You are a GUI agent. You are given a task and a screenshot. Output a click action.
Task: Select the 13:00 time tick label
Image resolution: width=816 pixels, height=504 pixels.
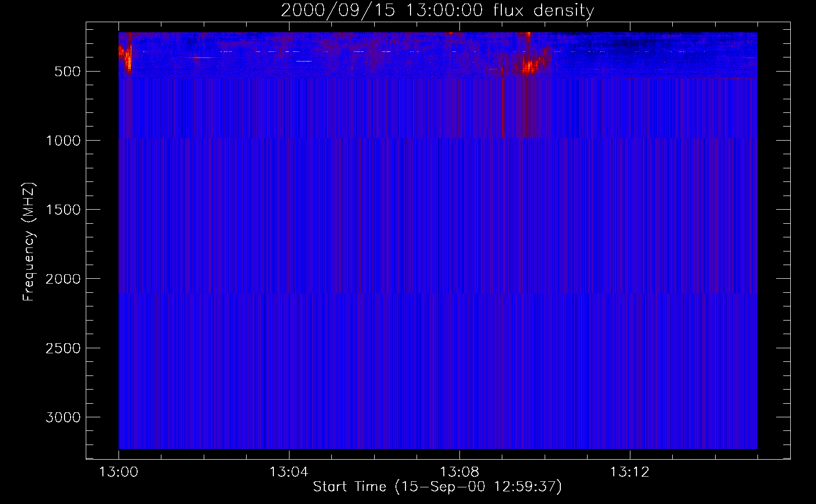[x=119, y=472]
